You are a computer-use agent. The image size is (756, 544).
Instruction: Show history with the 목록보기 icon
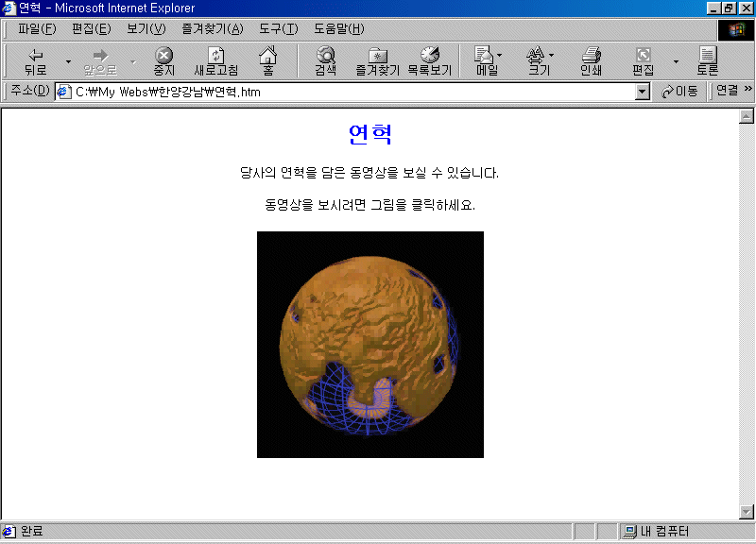pyautogui.click(x=430, y=55)
